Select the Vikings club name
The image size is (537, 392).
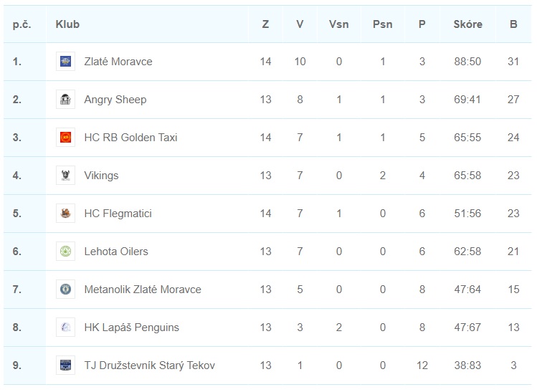101,176
